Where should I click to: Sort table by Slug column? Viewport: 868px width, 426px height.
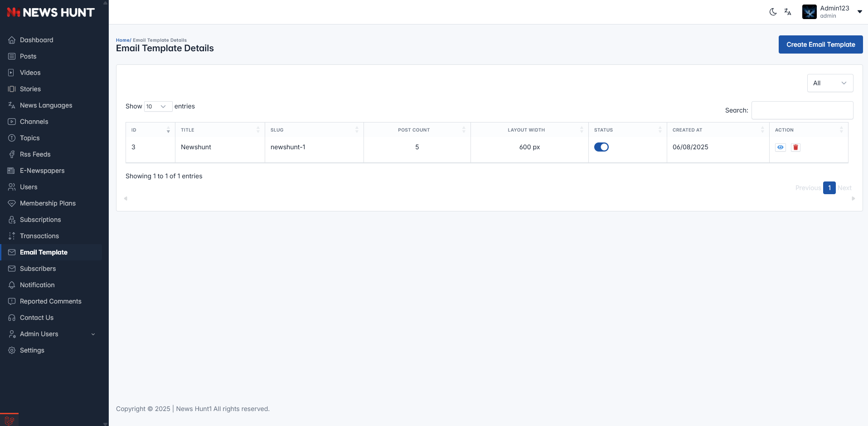[x=314, y=130]
